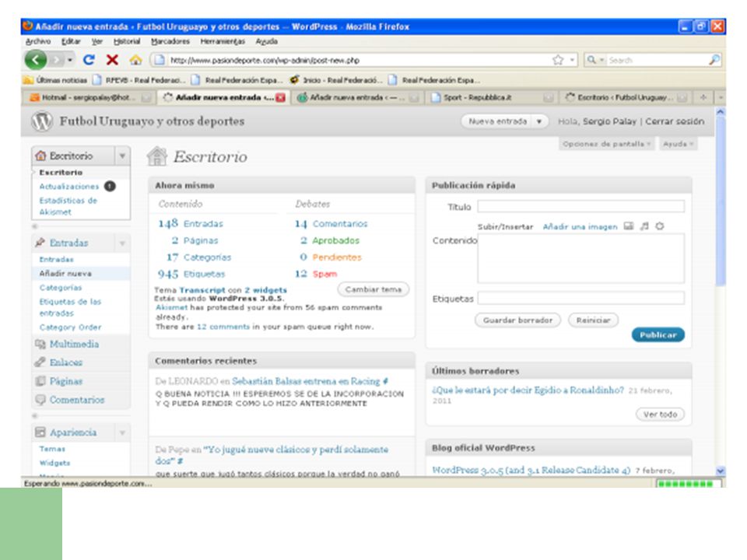The image size is (747, 560).
Task: Open the Actualizaciones sidebar link
Action: click(x=69, y=186)
